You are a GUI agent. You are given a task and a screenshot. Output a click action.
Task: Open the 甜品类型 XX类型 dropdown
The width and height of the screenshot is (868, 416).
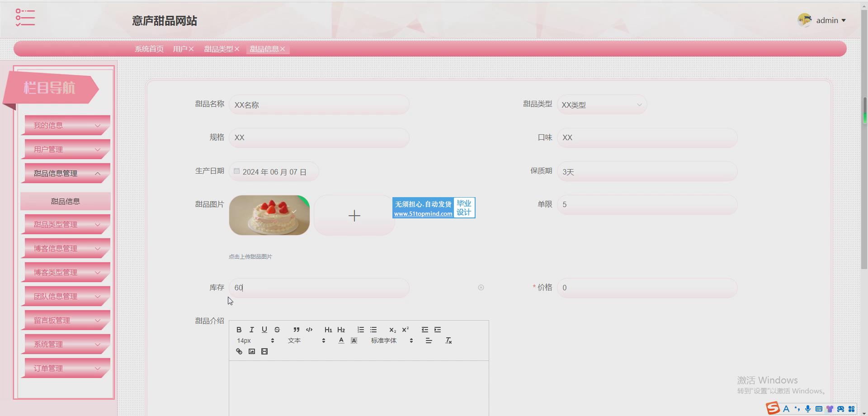coord(602,104)
